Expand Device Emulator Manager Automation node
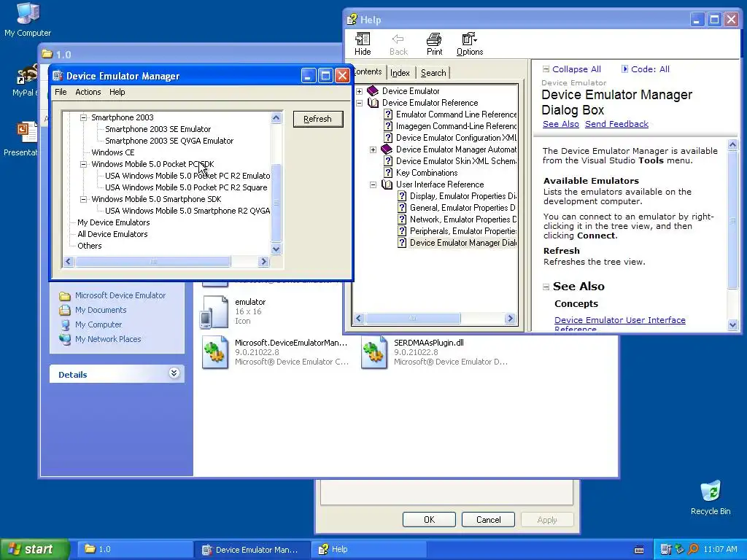The width and height of the screenshot is (747, 560). (x=373, y=149)
